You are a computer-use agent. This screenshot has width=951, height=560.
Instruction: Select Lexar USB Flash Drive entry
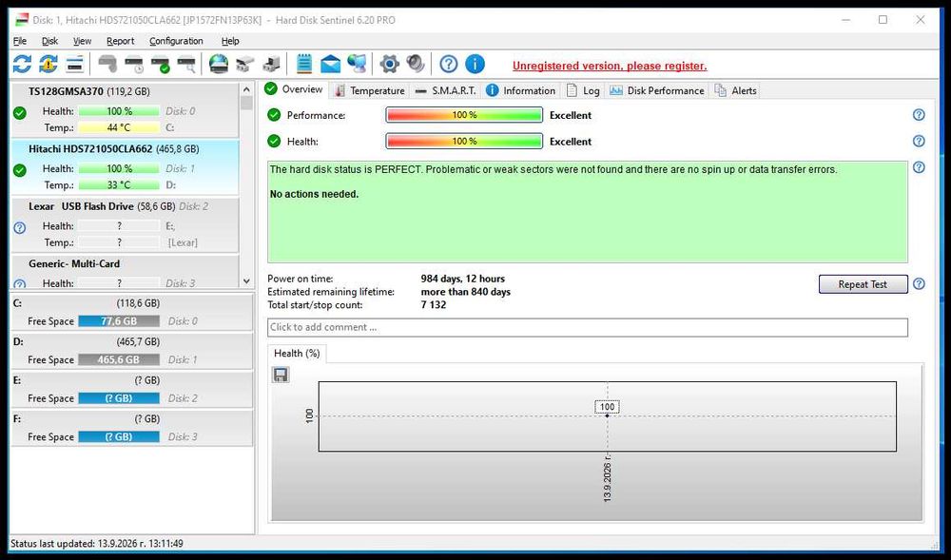tap(125, 224)
